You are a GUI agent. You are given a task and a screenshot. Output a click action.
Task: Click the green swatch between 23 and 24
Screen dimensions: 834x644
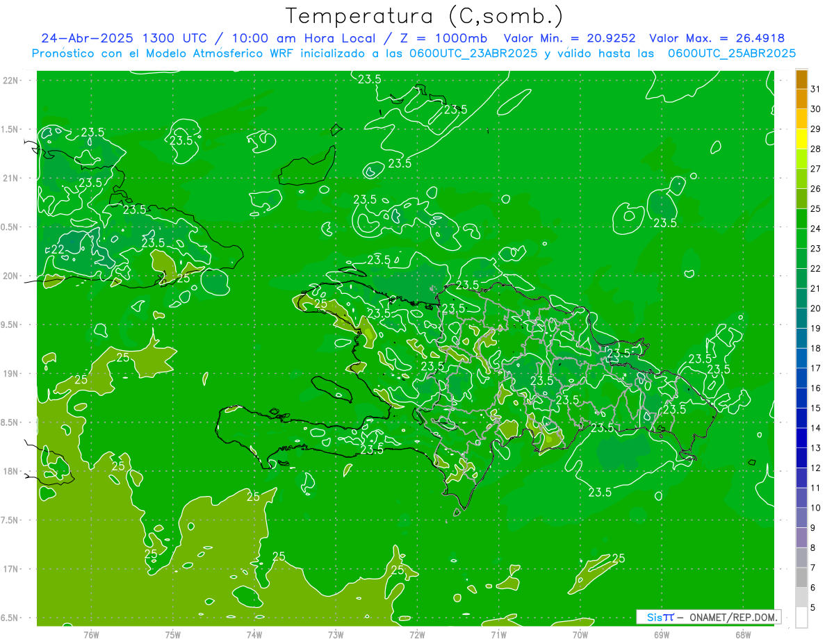801,238
